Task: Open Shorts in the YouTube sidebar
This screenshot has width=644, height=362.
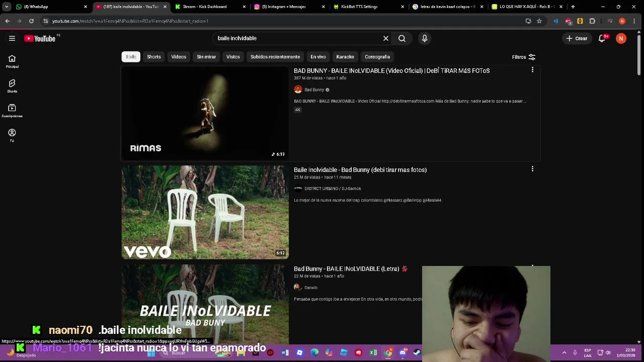Action: (x=12, y=86)
